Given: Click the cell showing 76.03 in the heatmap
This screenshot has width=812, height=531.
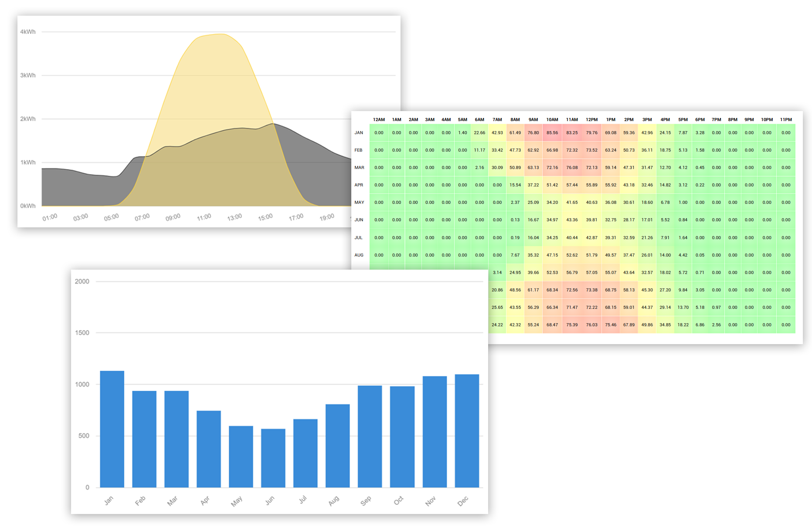Looking at the screenshot, I should pos(591,325).
